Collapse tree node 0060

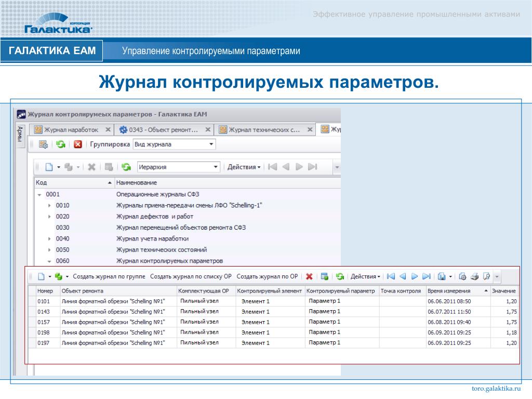click(49, 261)
